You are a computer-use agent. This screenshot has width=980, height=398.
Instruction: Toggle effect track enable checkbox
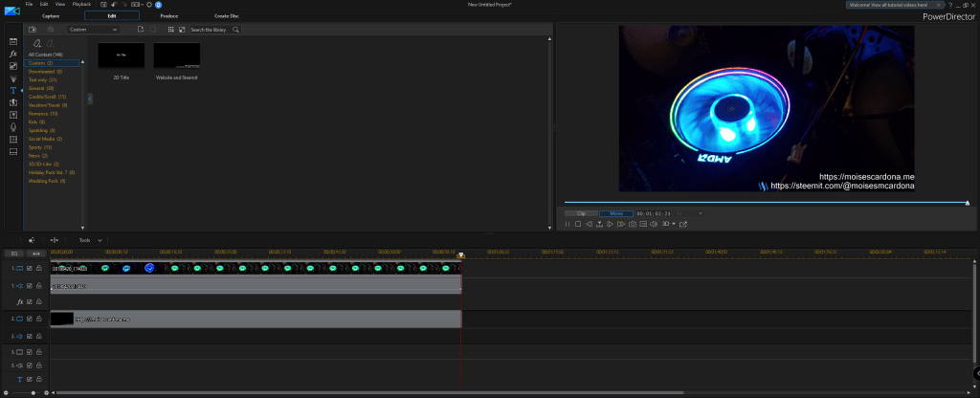(30, 301)
